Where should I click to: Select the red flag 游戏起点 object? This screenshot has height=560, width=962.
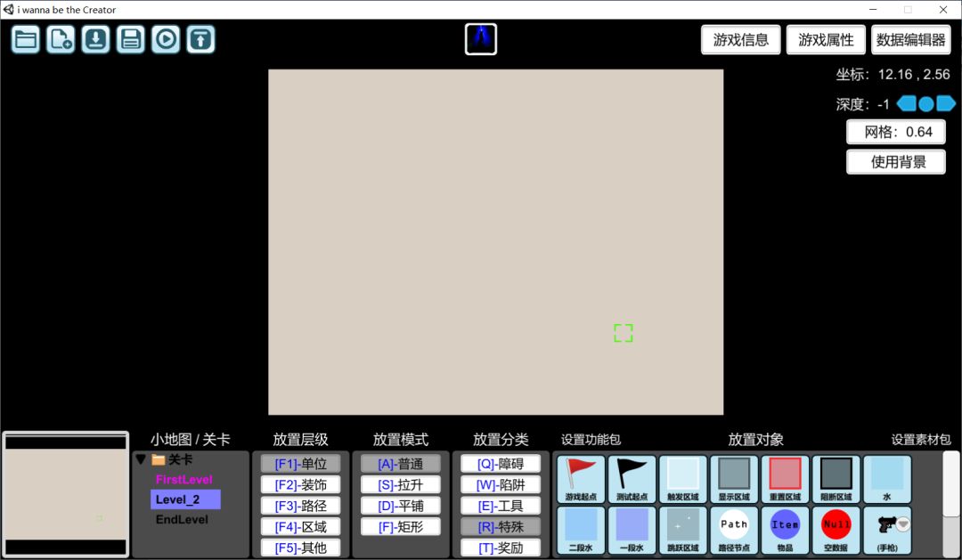point(581,479)
